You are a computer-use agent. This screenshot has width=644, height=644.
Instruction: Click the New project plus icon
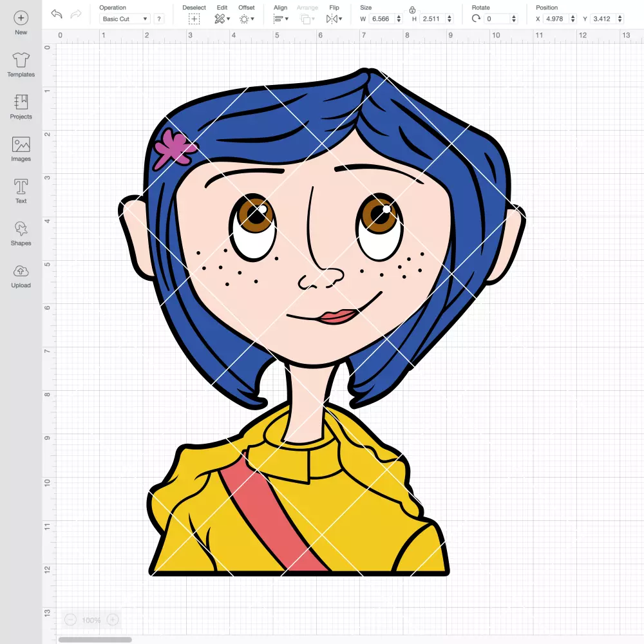click(x=21, y=18)
